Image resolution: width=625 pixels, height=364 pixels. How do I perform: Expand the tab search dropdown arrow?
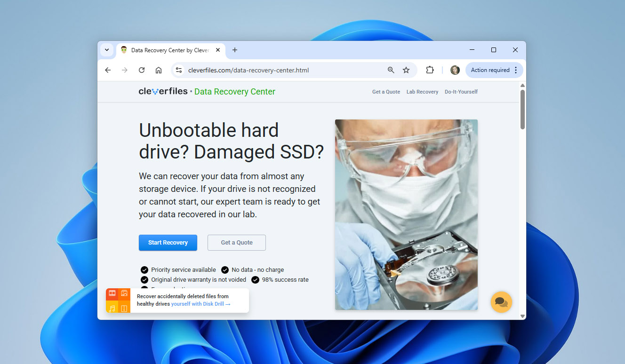[107, 50]
